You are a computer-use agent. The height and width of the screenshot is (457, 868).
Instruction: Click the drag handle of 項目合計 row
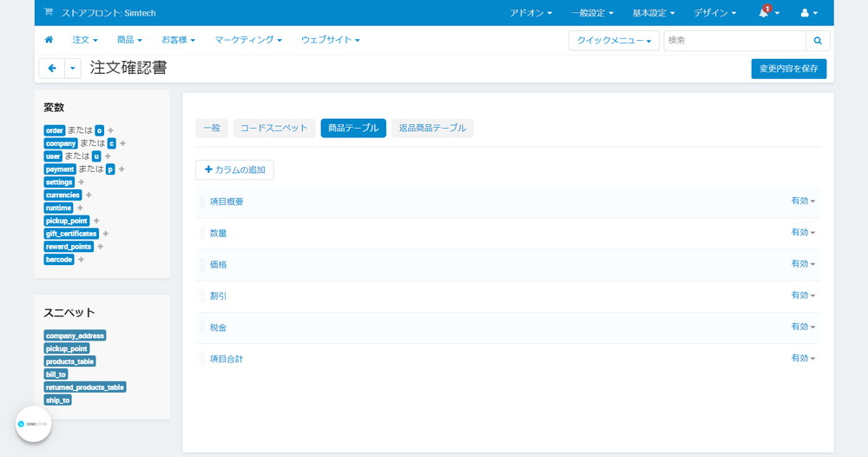pyautogui.click(x=202, y=359)
